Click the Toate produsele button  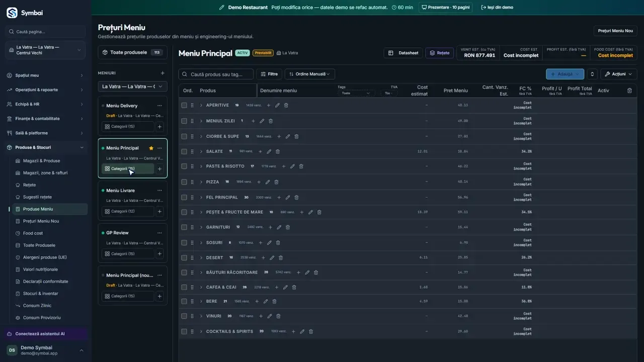(x=132, y=52)
